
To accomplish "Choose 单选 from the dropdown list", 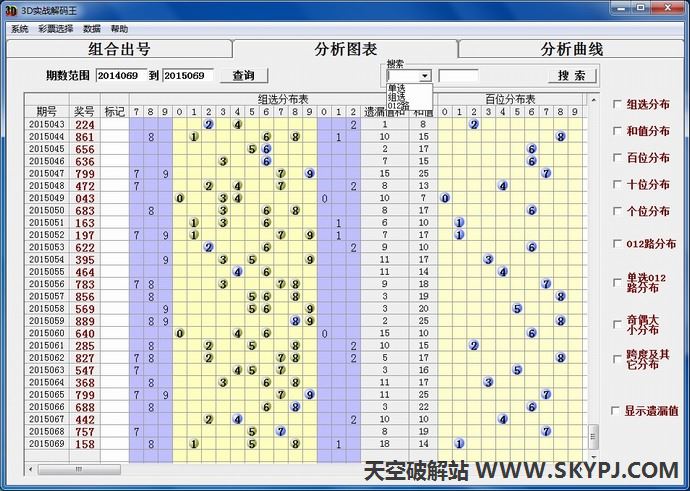I will tap(397, 88).
